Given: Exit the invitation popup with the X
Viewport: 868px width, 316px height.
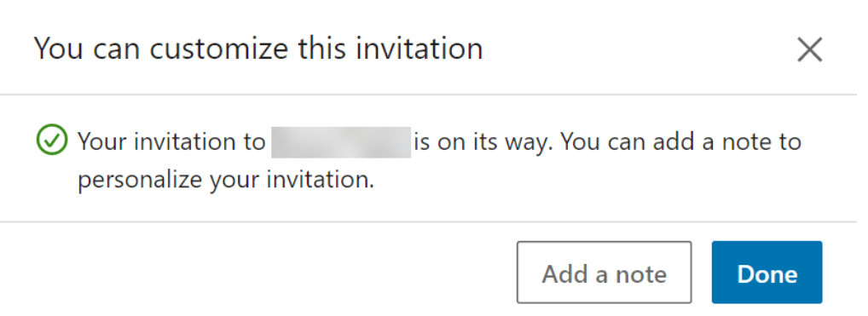Looking at the screenshot, I should click(809, 49).
